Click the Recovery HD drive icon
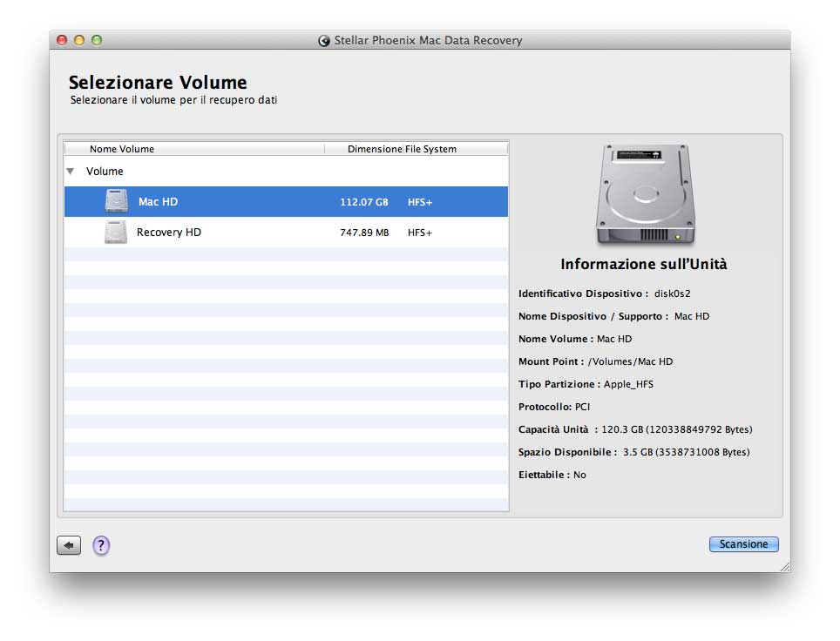840x641 pixels. point(116,233)
